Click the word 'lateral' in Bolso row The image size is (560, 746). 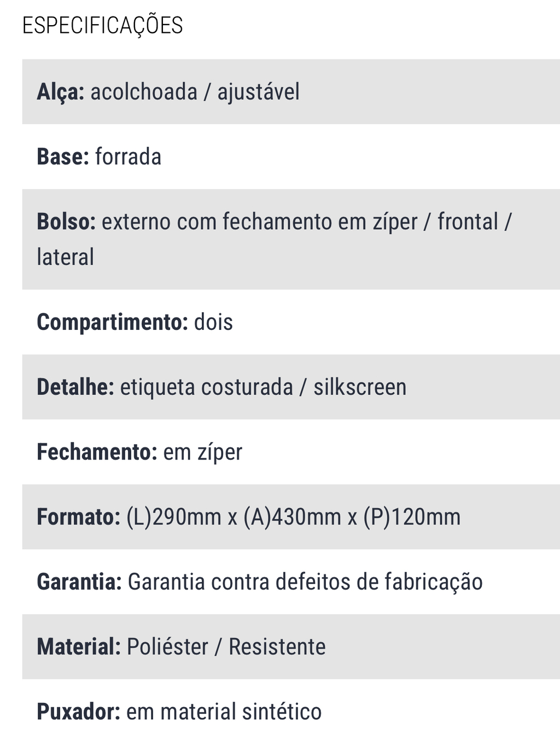pos(65,257)
